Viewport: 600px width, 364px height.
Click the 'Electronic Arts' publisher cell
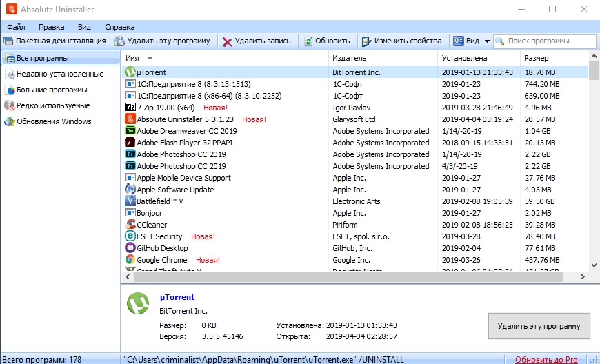357,201
